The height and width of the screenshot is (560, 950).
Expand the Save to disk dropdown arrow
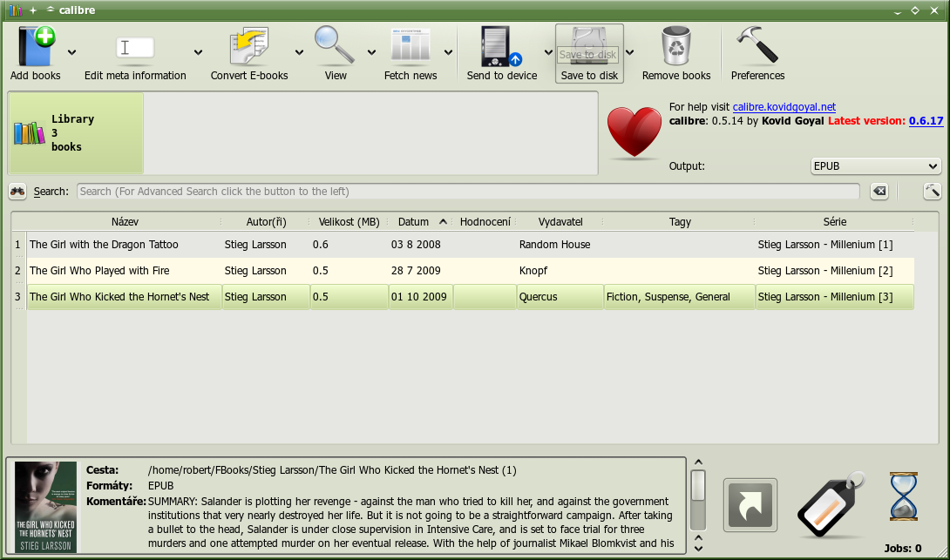coord(630,52)
